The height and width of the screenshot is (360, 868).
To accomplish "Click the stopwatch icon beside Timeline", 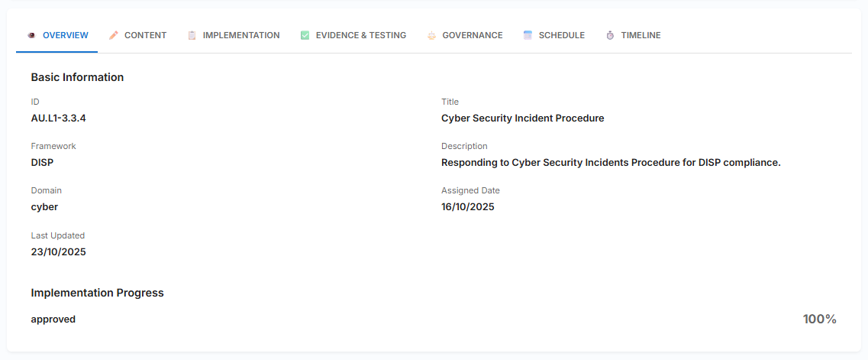I will pos(610,35).
